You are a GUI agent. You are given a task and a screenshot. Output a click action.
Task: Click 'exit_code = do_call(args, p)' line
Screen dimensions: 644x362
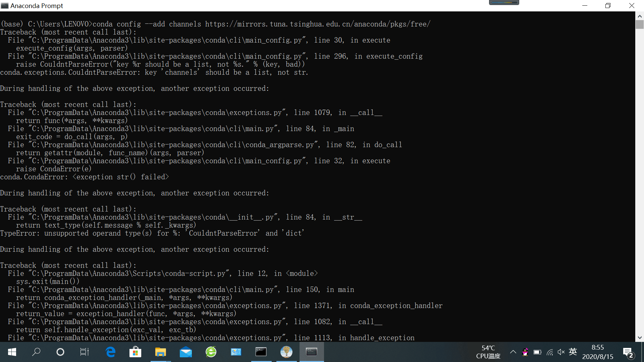point(72,137)
